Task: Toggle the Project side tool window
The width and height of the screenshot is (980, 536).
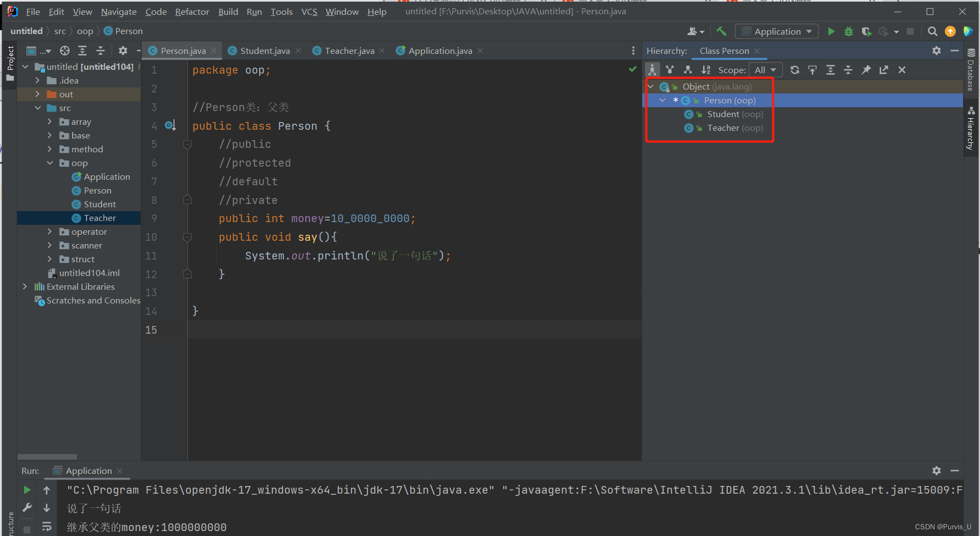Action: pyautogui.click(x=10, y=63)
